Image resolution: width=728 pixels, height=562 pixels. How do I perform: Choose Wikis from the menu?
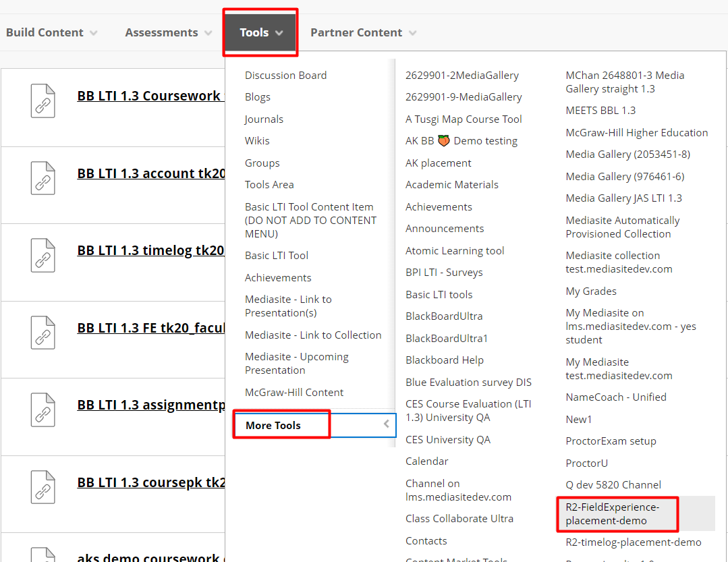257,140
